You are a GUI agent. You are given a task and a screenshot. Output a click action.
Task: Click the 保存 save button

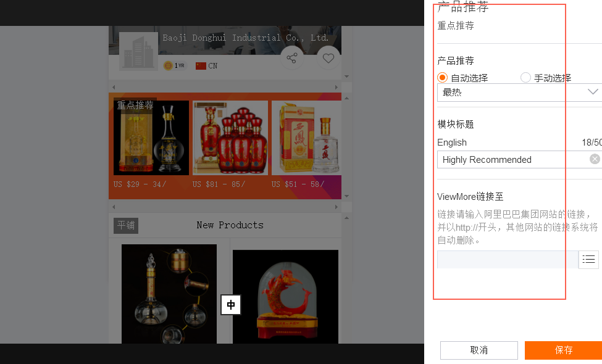[563, 350]
